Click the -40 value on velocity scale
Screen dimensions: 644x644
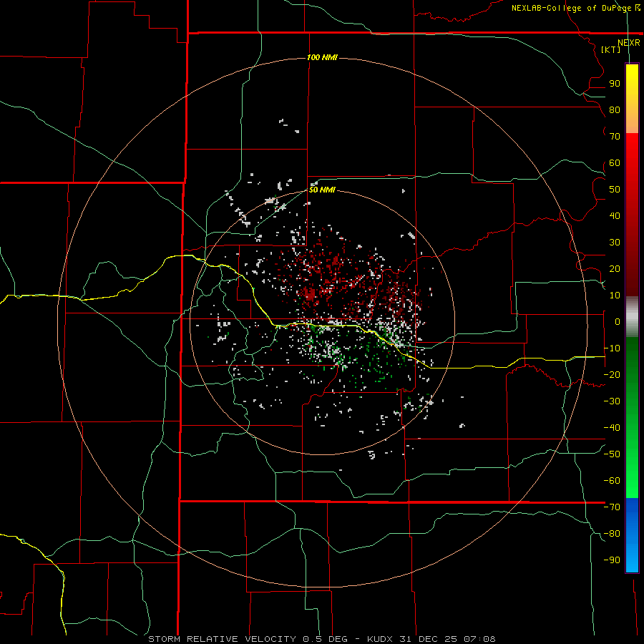(612, 428)
